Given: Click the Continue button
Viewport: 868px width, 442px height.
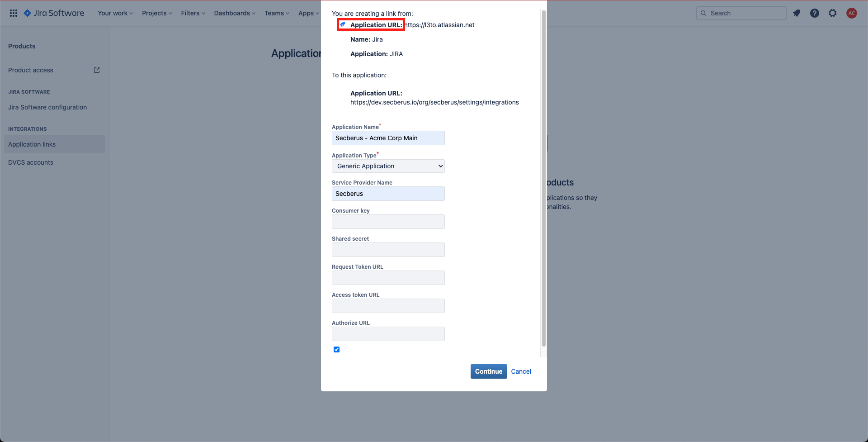Looking at the screenshot, I should (x=489, y=371).
